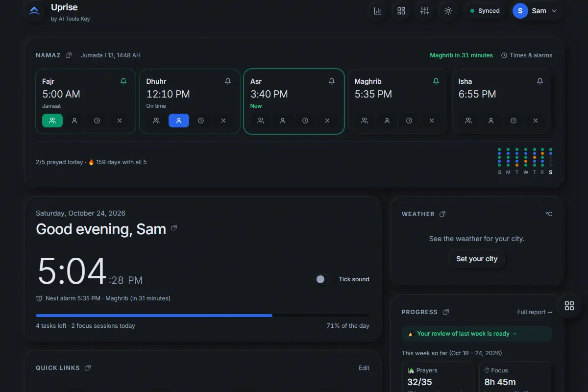Click the Next alarm 5:35 PM line
The width and height of the screenshot is (588, 392).
point(103,298)
